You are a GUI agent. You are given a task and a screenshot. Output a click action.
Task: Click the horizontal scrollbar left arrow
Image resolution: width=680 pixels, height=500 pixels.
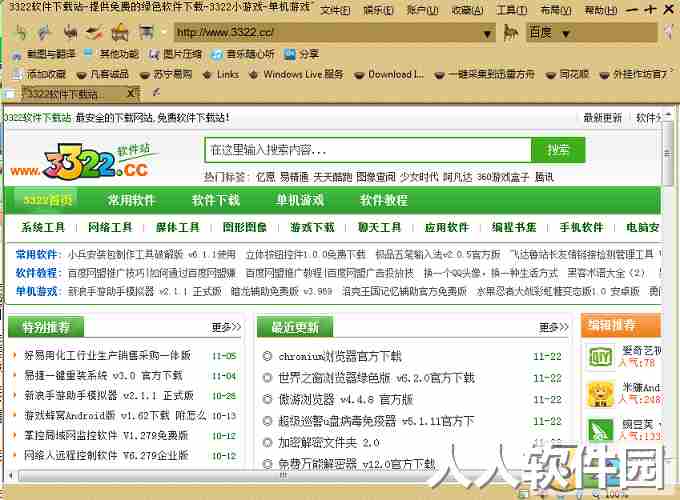click(x=11, y=476)
